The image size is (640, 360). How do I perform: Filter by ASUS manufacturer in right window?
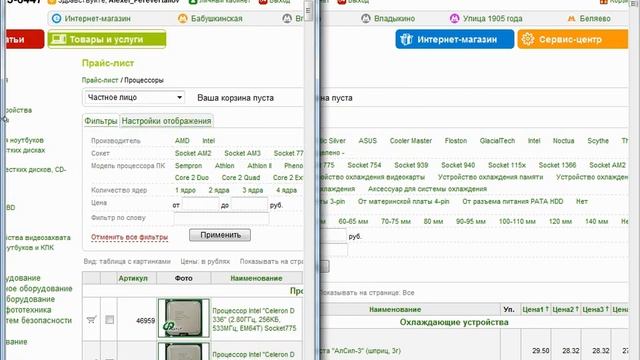point(367,141)
